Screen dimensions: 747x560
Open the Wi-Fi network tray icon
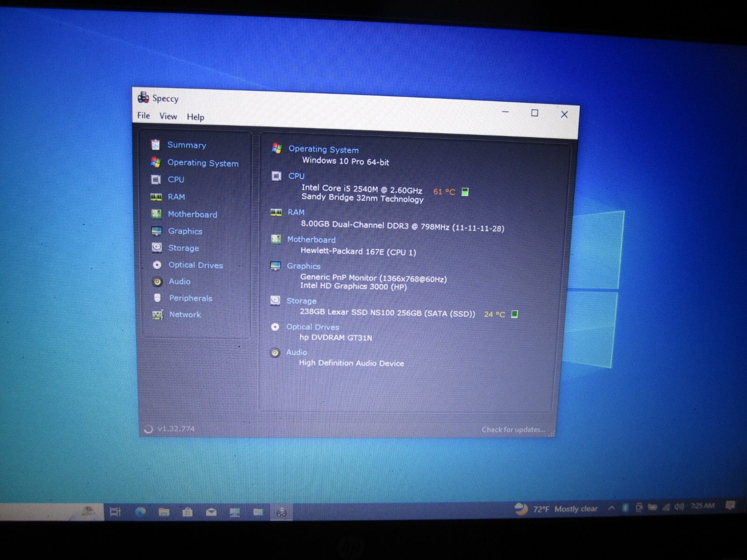(x=666, y=507)
